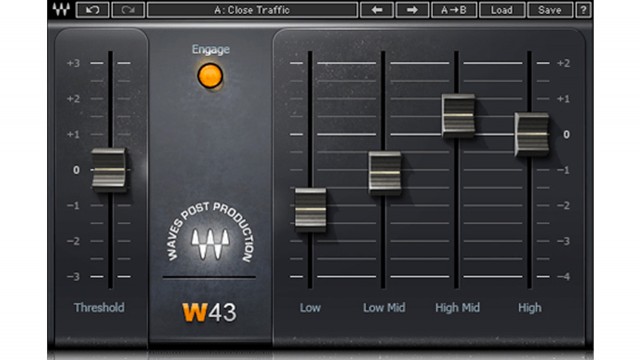Open the preset name field 'A: Close Traffic'

(252, 10)
